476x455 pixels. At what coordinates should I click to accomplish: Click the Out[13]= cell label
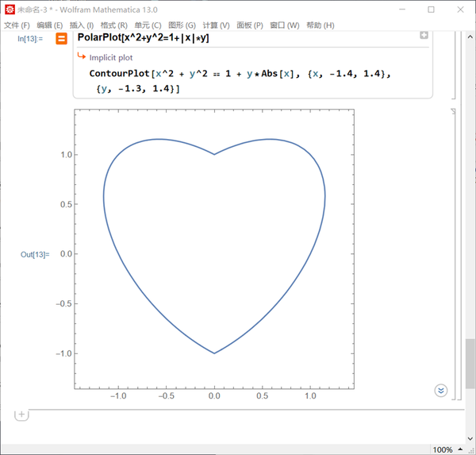35,254
